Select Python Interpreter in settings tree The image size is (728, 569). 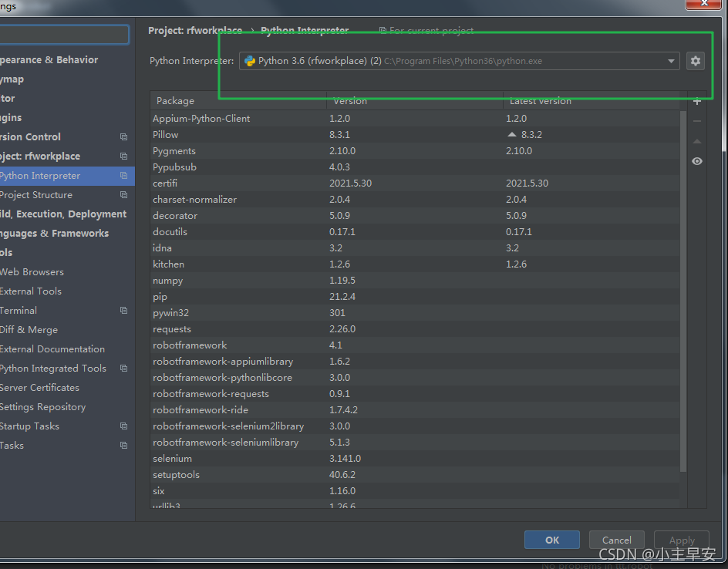coord(67,176)
